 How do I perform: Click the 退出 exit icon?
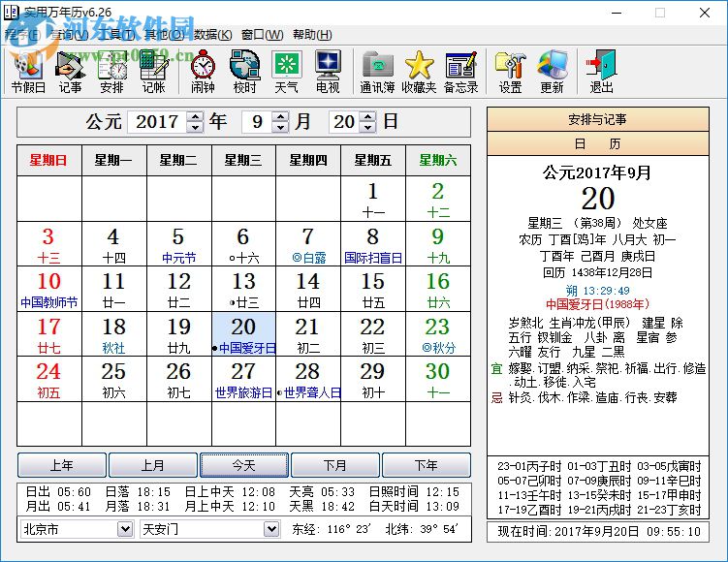[601, 72]
